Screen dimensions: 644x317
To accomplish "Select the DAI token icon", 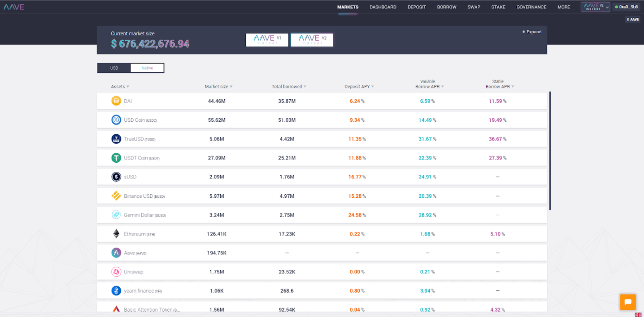I will [x=116, y=101].
